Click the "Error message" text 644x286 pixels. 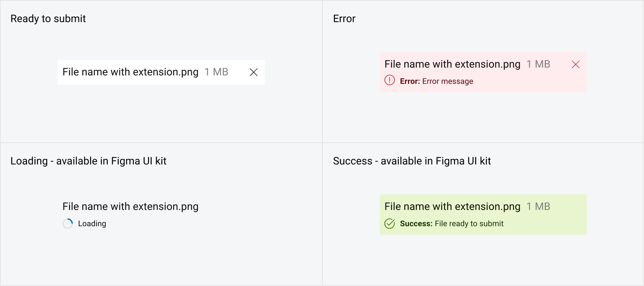pyautogui.click(x=448, y=81)
